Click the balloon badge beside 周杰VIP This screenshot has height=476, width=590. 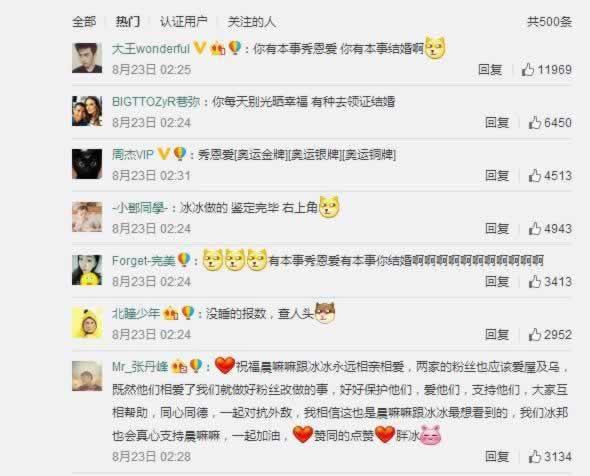[180, 154]
